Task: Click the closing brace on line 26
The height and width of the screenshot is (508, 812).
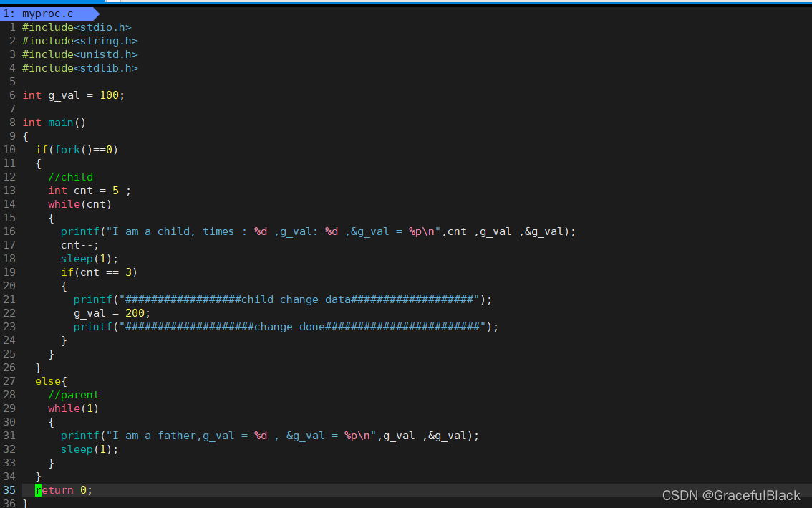Action: click(39, 368)
